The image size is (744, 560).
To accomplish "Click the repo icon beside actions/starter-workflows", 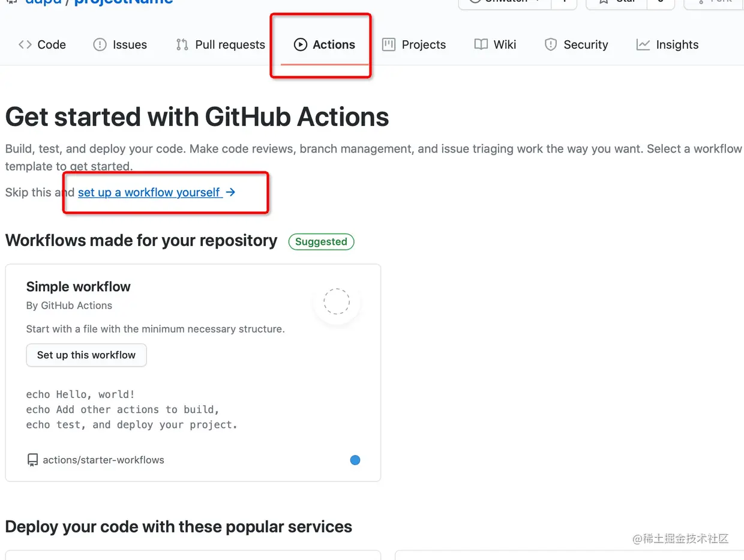I will pyautogui.click(x=32, y=460).
